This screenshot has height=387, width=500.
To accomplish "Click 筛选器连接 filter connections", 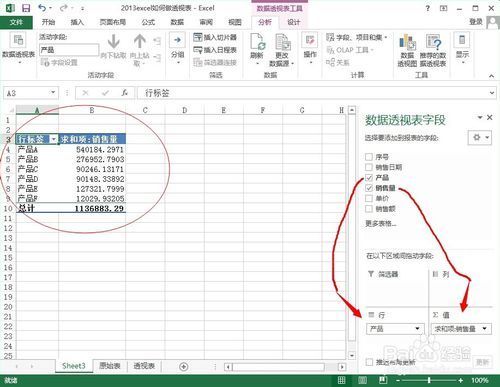I will (215, 62).
